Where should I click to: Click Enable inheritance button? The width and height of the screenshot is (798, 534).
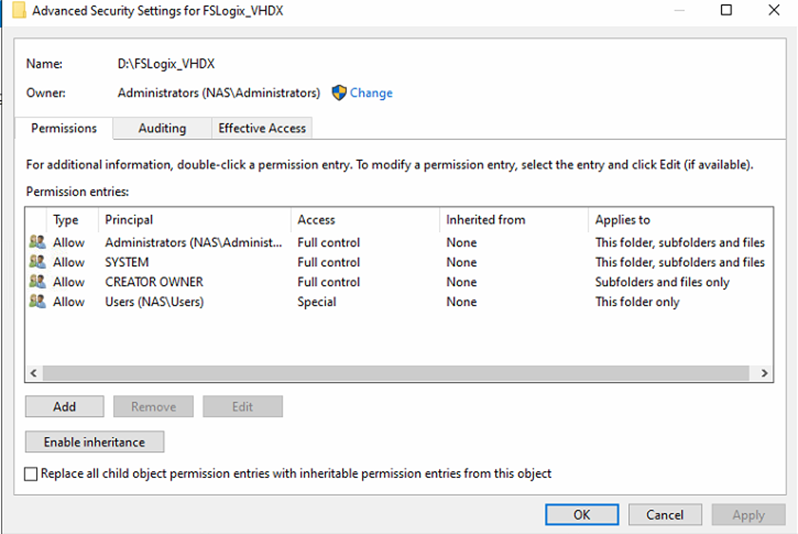click(x=94, y=442)
